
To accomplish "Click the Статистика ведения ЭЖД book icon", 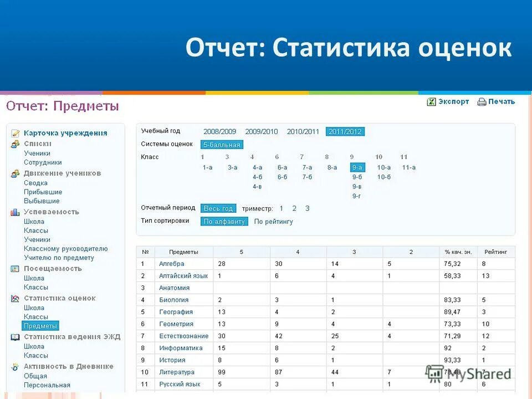I will point(15,336).
